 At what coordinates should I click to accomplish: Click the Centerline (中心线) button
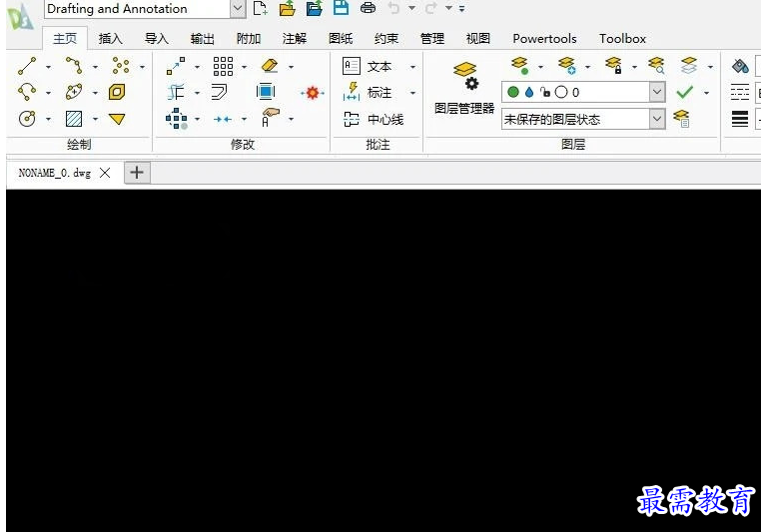tap(374, 119)
